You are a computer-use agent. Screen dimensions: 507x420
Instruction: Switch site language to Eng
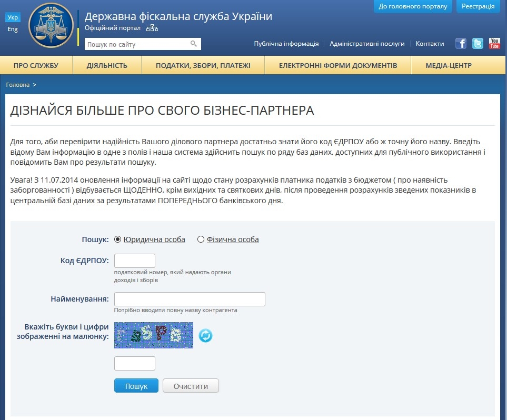(13, 29)
